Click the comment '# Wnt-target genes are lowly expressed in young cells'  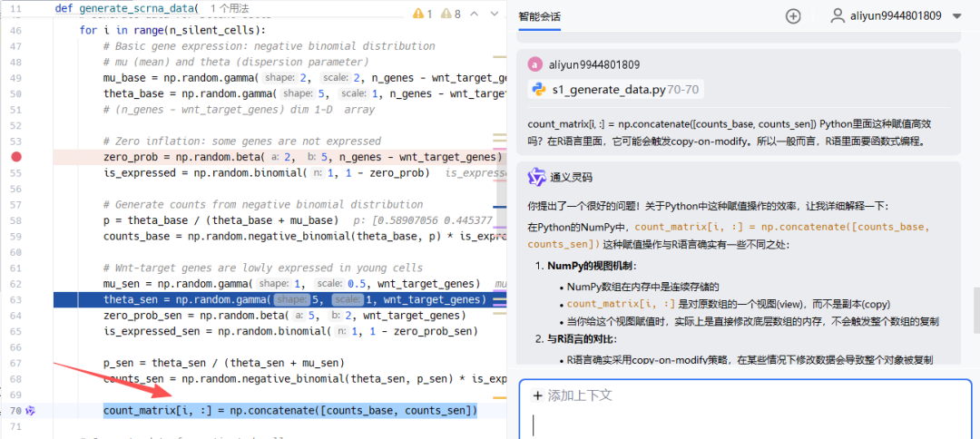pyautogui.click(x=262, y=268)
